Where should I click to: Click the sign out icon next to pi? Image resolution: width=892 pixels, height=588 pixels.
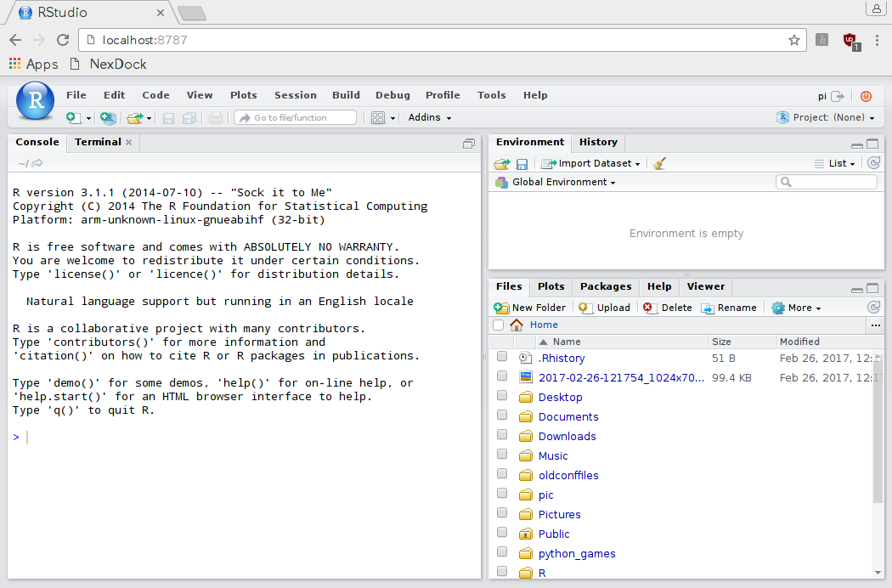pos(838,96)
